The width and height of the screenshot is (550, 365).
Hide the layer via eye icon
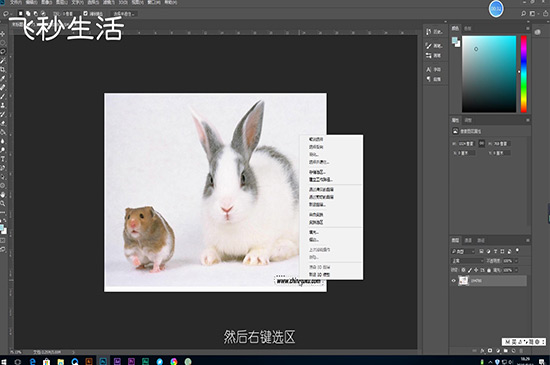click(x=454, y=280)
